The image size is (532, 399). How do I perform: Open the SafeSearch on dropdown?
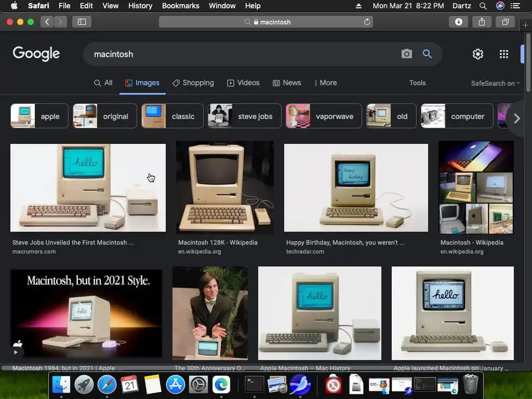pos(495,84)
